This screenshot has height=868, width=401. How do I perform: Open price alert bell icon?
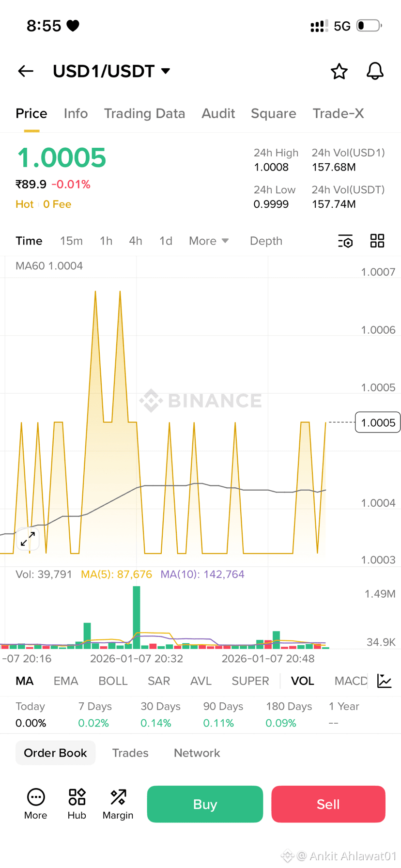click(x=374, y=71)
